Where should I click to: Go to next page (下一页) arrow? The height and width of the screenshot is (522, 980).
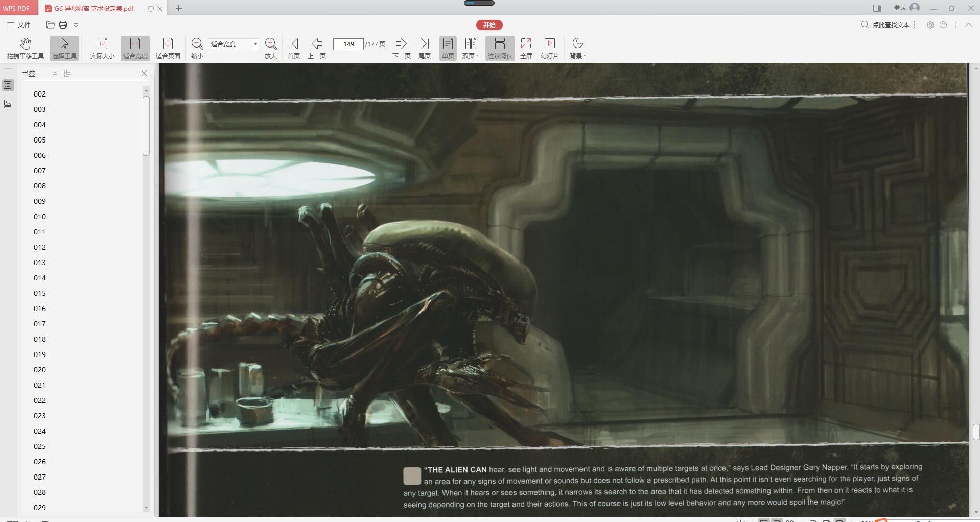pyautogui.click(x=401, y=44)
